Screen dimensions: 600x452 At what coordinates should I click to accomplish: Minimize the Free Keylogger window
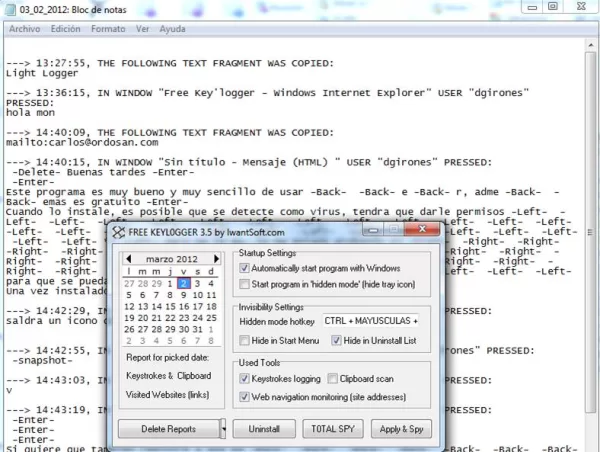pyautogui.click(x=373, y=230)
